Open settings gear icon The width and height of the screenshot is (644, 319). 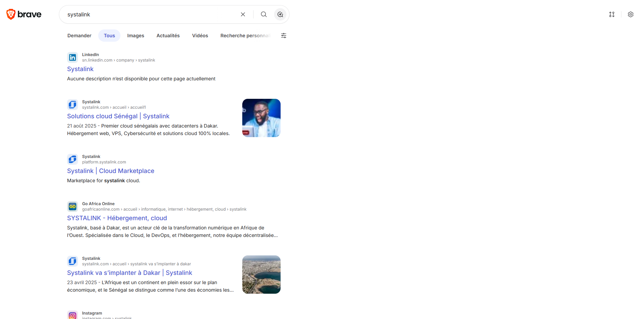pos(631,14)
